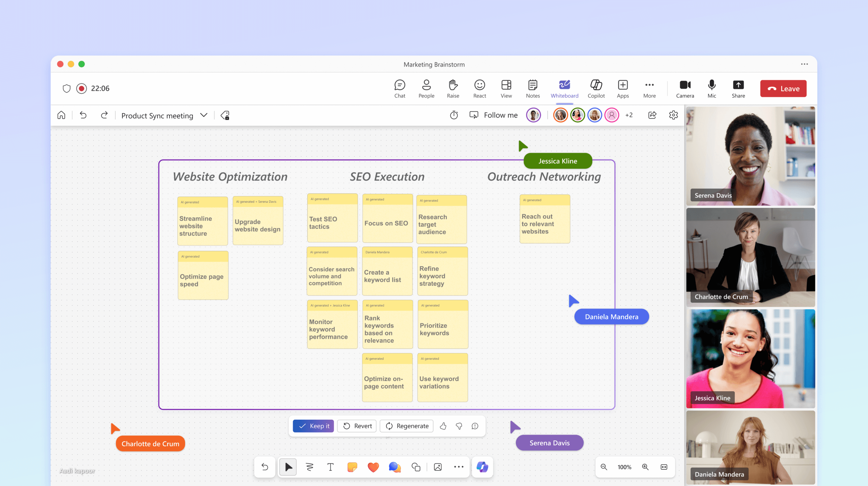Click Regenerate AI suggestions button
The image size is (868, 486).
pos(407,425)
